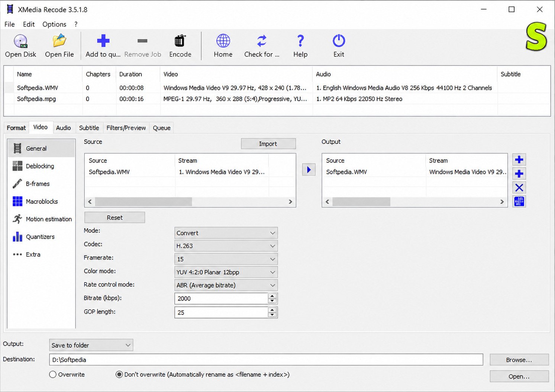Click the GOP length input field

pyautogui.click(x=221, y=312)
